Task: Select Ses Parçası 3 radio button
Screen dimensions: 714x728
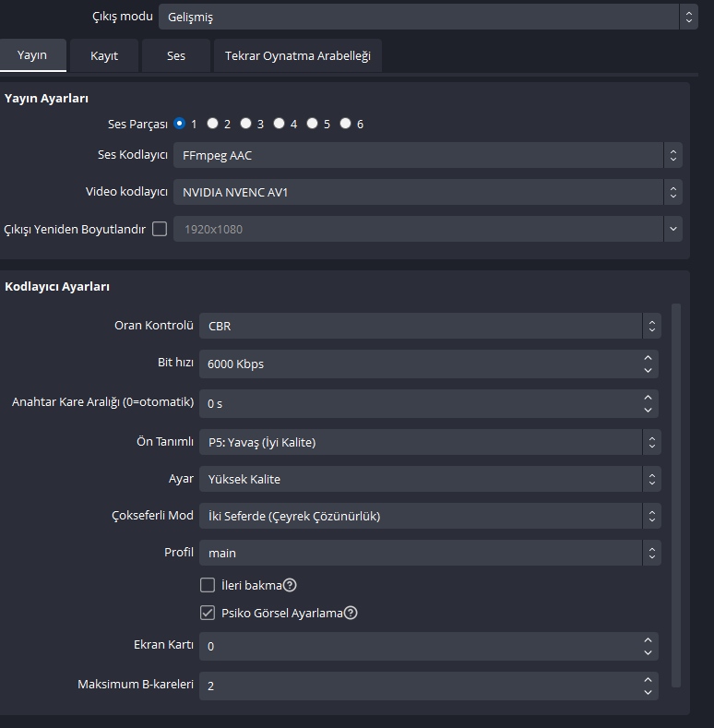Action: pyautogui.click(x=246, y=124)
